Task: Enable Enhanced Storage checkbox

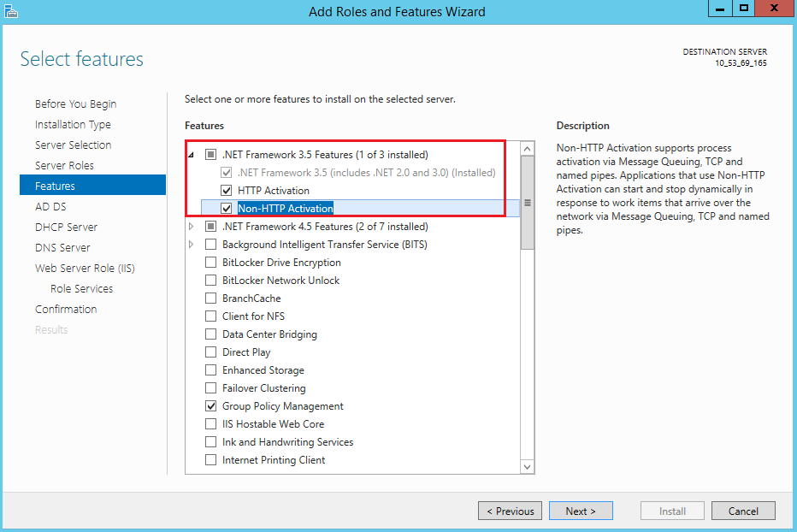Action: coord(210,370)
